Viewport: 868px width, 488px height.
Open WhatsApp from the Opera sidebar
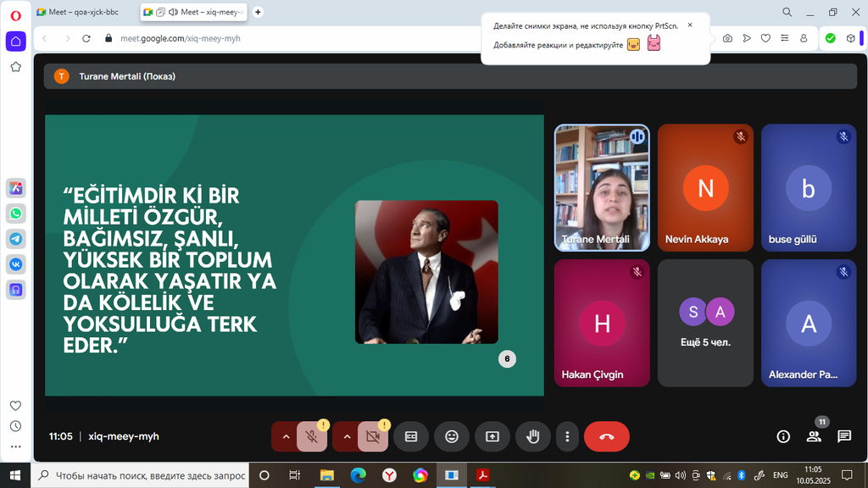(16, 213)
